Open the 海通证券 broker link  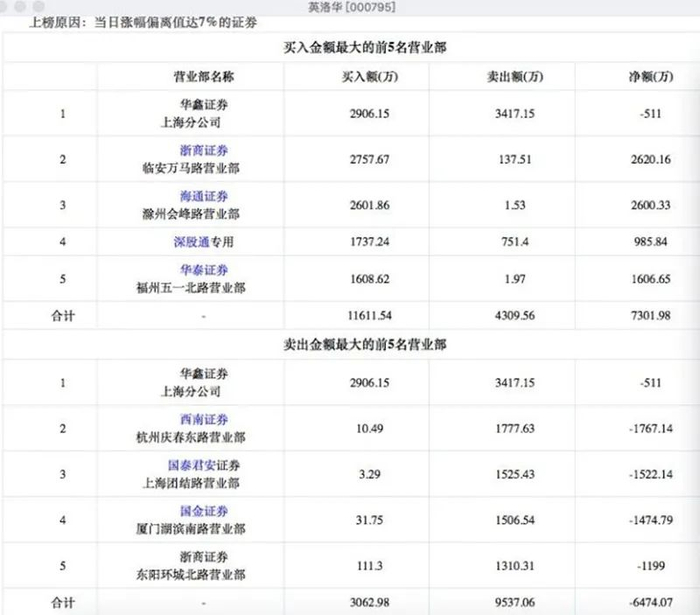coord(204,196)
